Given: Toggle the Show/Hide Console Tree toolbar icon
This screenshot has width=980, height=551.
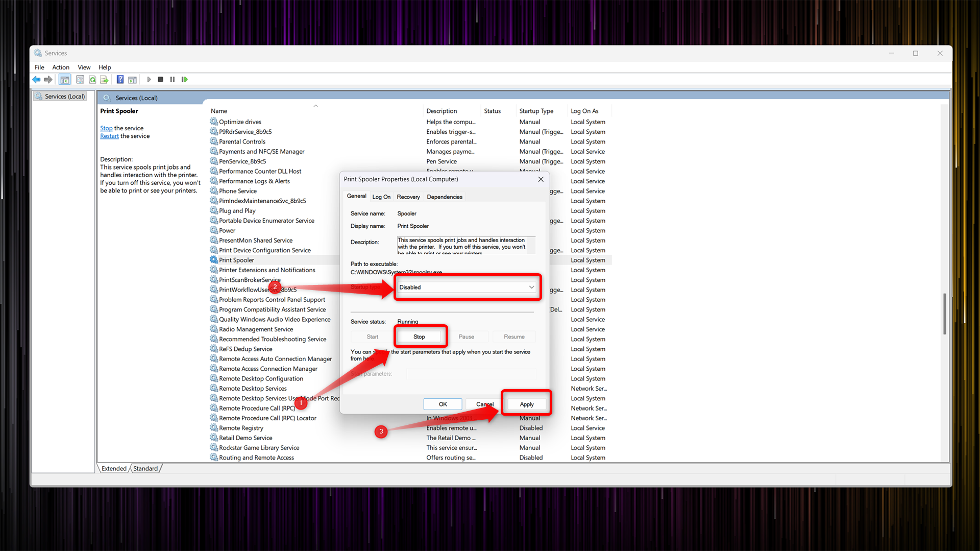Looking at the screenshot, I should coord(65,80).
